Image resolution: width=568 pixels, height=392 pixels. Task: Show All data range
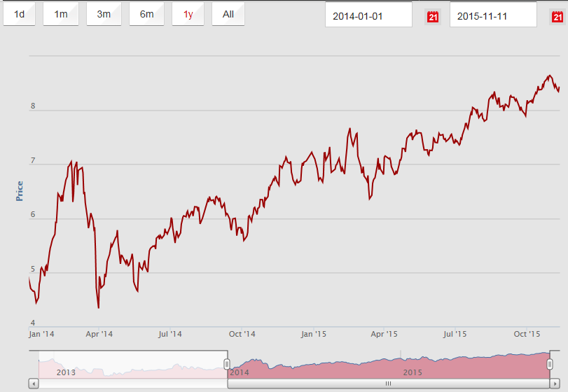point(228,14)
